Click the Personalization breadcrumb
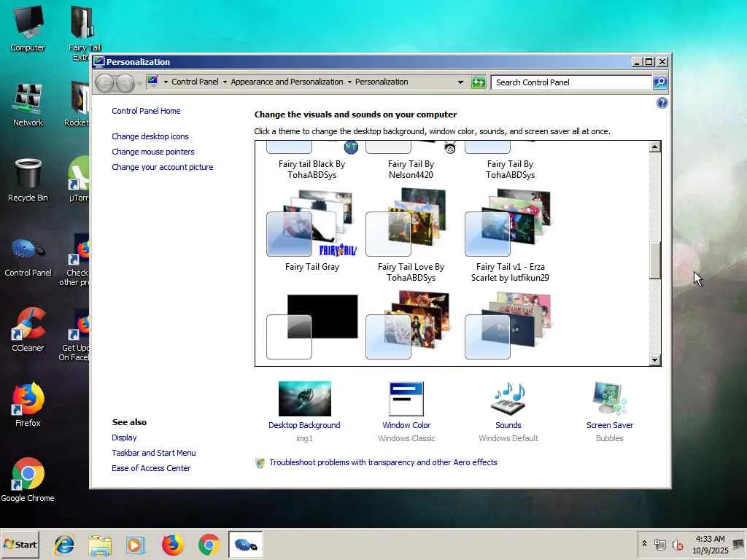Screen dimensions: 747x560 click(x=382, y=82)
